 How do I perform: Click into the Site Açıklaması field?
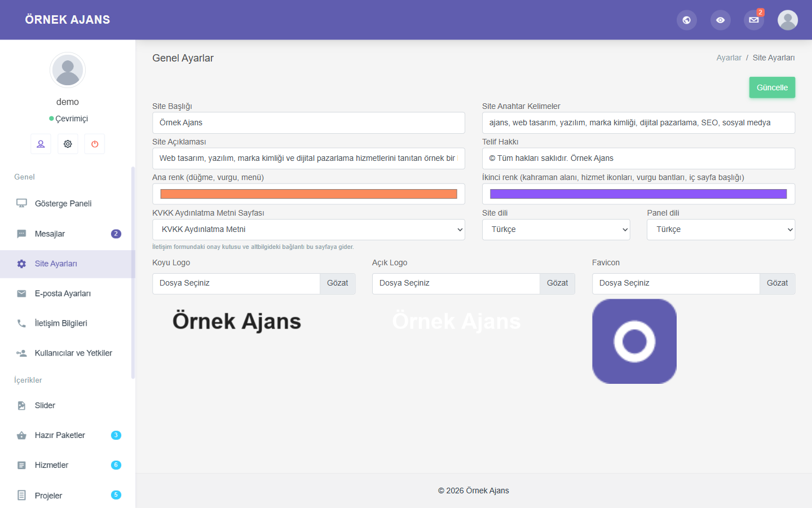[x=308, y=159]
